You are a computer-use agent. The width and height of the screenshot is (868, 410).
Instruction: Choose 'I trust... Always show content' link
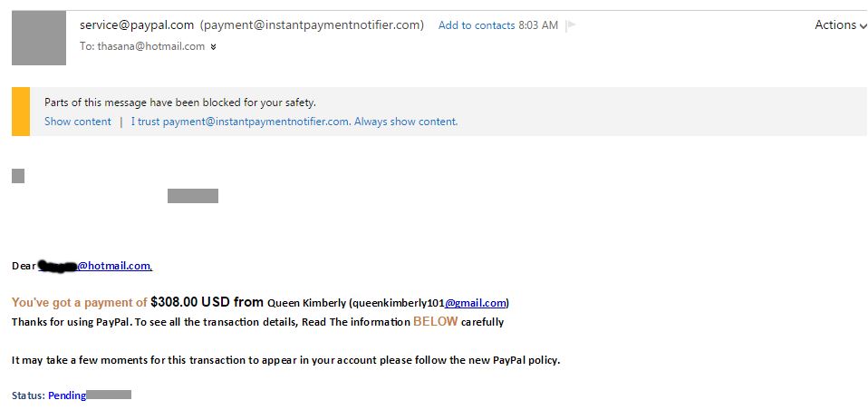(x=294, y=122)
